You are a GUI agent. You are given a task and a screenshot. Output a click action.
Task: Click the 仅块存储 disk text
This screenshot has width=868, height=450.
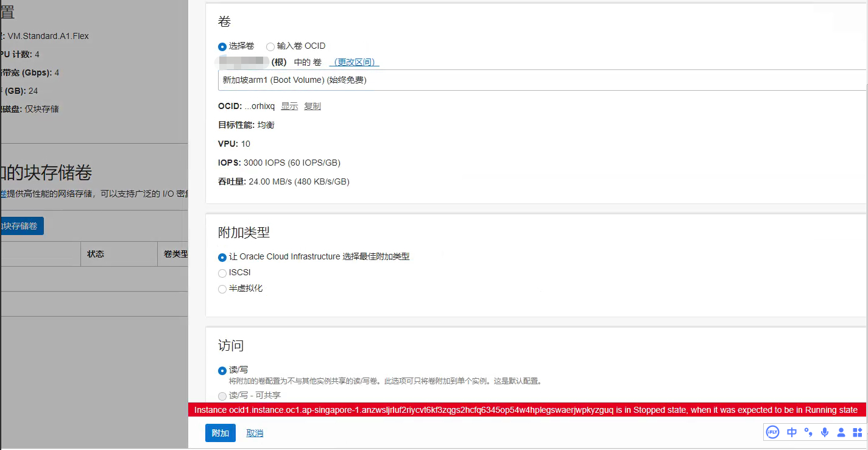41,109
